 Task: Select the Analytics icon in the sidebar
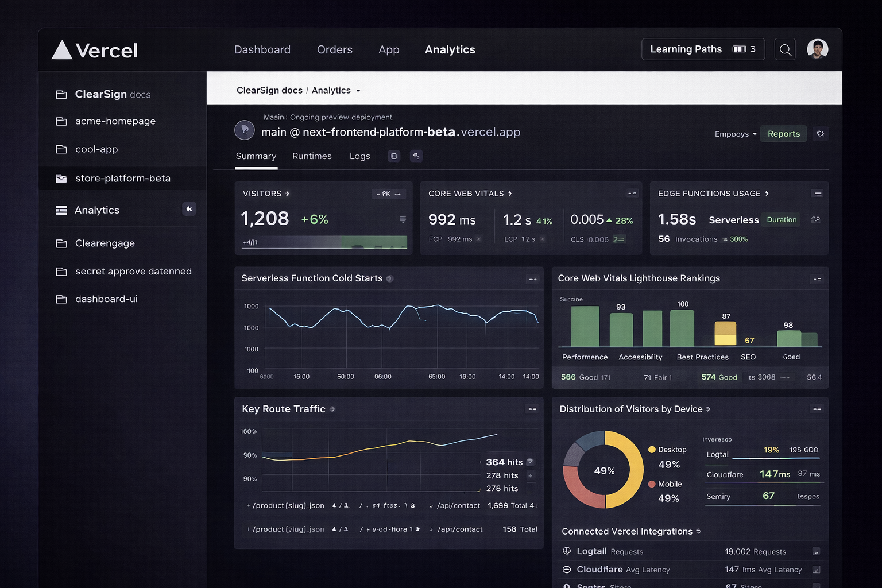click(61, 210)
